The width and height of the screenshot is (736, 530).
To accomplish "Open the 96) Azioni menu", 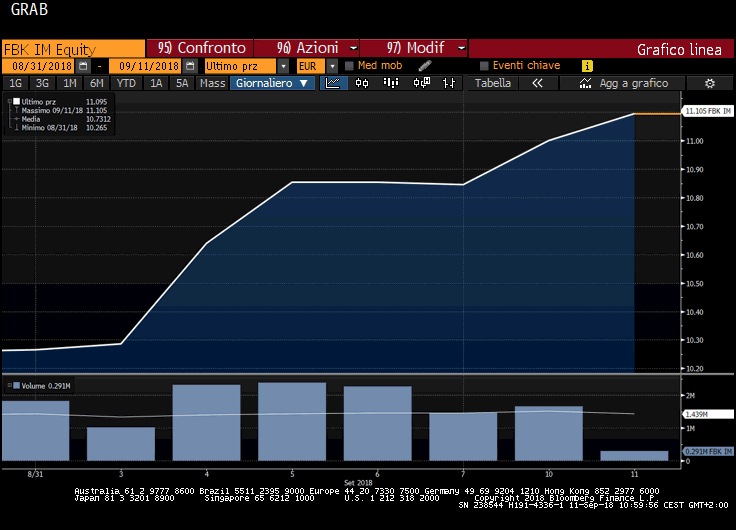I will tap(308, 48).
